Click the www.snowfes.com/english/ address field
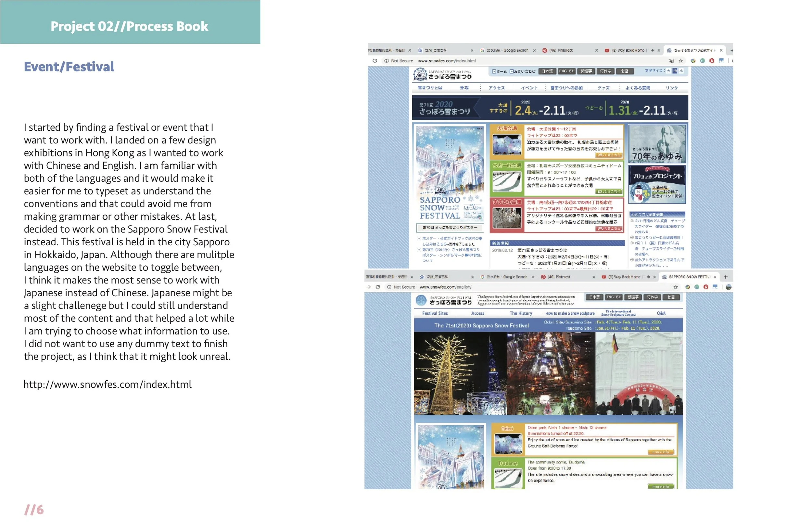Screen dimensions: 812x525 coord(445,287)
